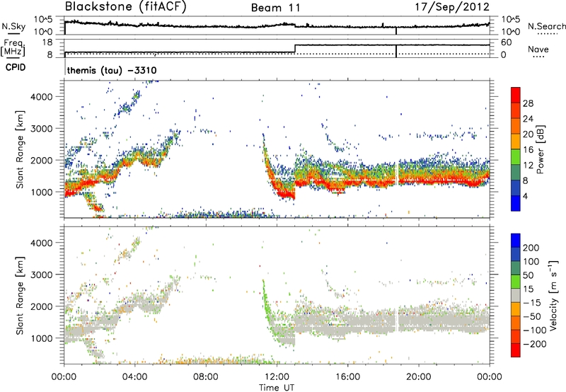Click the "Nave" legend label
566x392 pixels.
click(538, 49)
